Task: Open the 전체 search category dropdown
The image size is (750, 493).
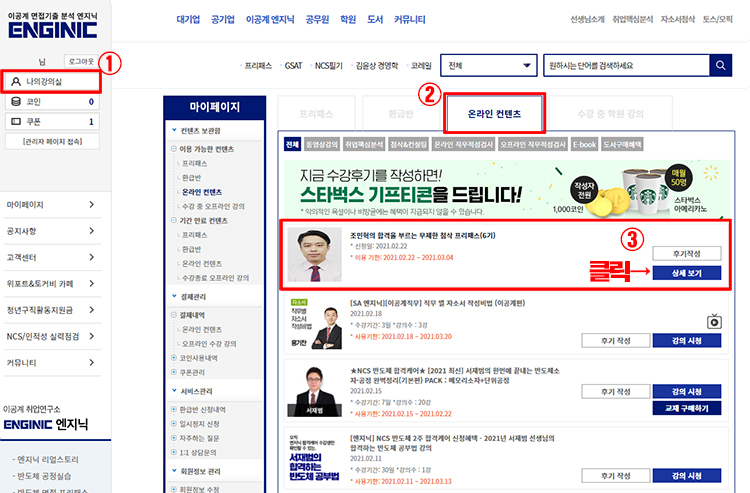Action: point(489,66)
